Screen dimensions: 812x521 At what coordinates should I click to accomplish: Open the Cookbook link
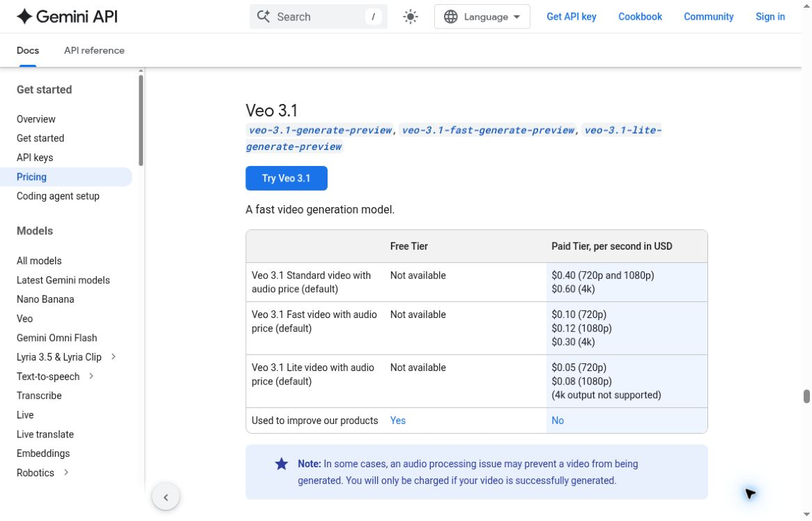click(x=640, y=17)
